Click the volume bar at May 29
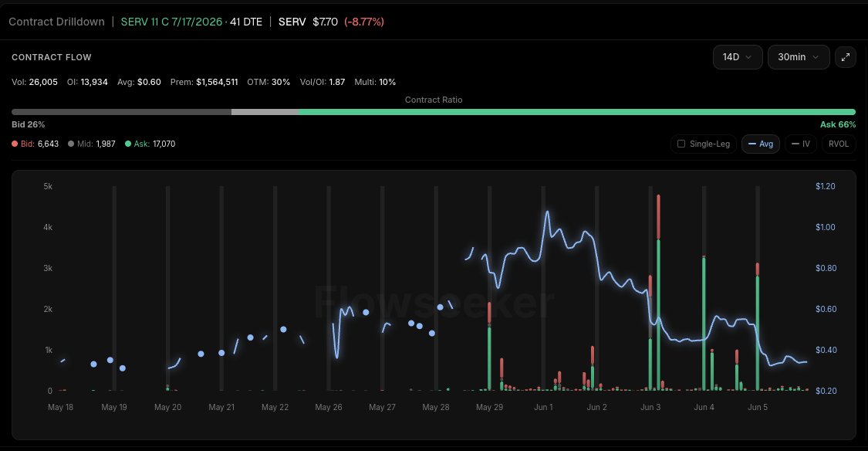The image size is (868, 451). pyautogui.click(x=489, y=347)
